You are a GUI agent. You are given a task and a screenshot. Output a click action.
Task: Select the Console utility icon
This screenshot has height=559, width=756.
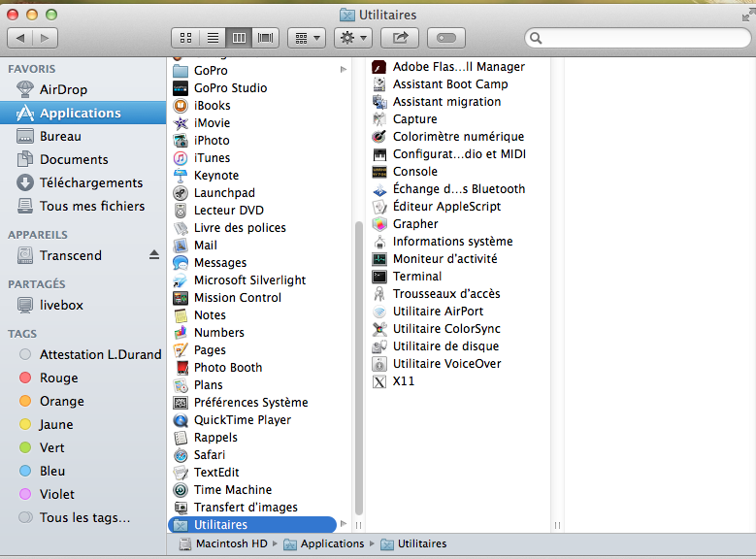pyautogui.click(x=380, y=172)
